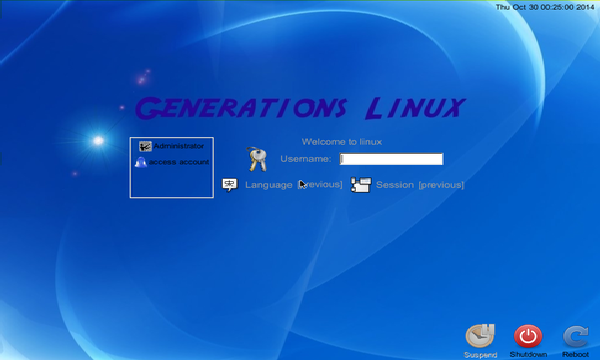This screenshot has height=360, width=600.
Task: Click the Suspend clock icon
Action: tap(480, 336)
